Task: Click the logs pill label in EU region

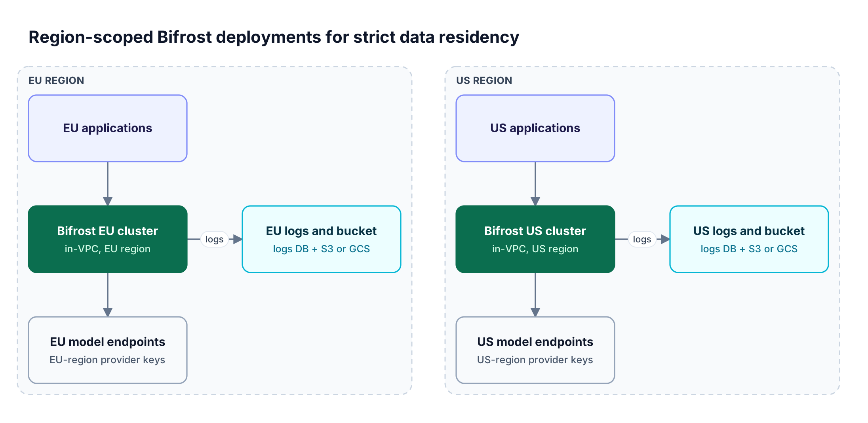Action: tap(215, 239)
